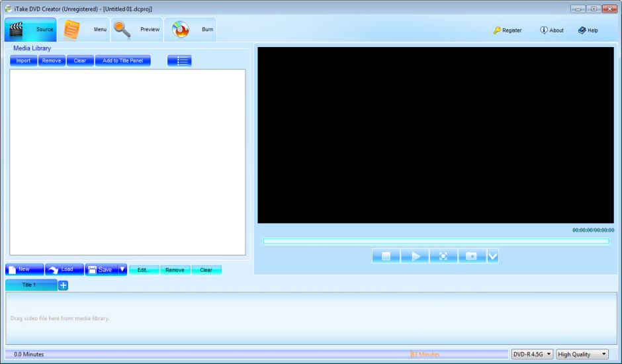Click the video preview area
The image size is (622, 364).
[x=435, y=135]
